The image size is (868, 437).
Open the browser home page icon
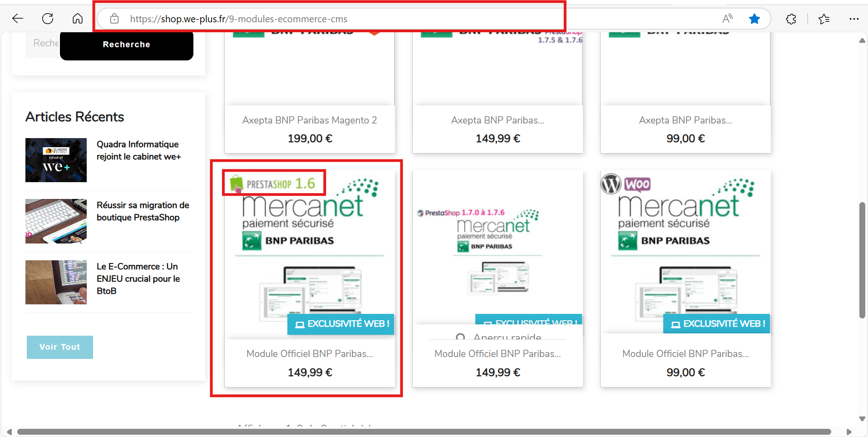click(x=78, y=19)
